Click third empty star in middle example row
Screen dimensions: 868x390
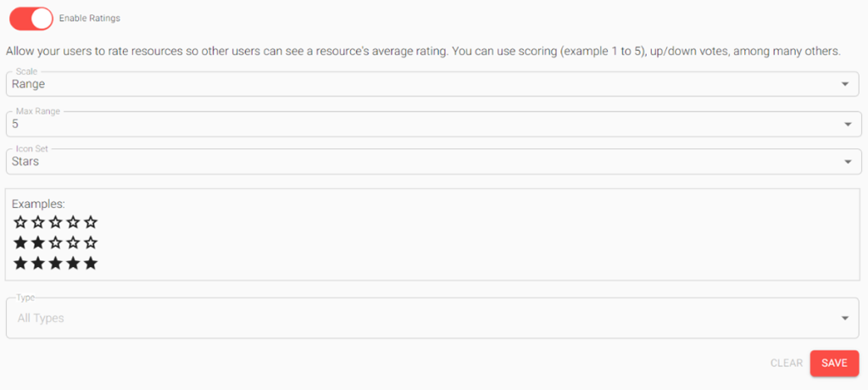click(x=56, y=242)
